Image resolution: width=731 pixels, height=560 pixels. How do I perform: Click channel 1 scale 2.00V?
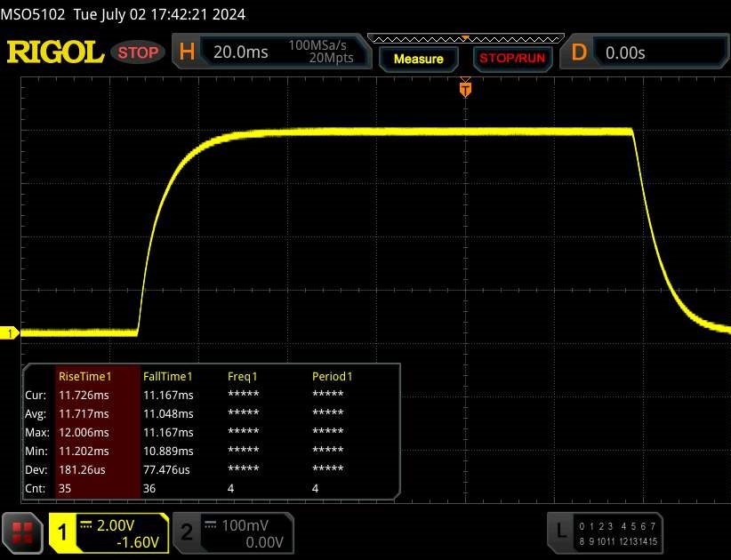pos(115,525)
